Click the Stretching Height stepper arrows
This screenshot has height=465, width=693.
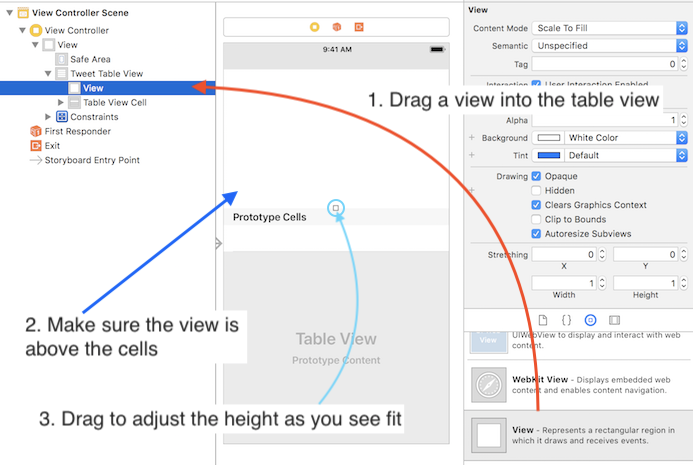[x=684, y=283]
